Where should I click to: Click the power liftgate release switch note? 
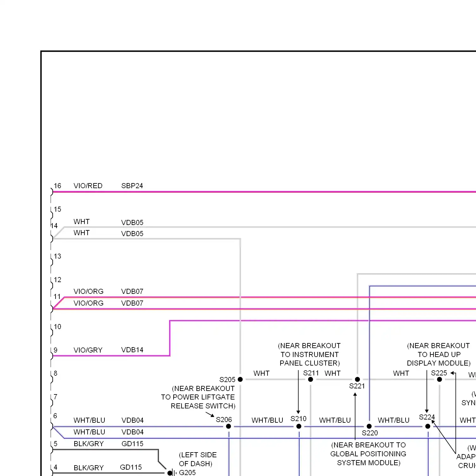pyautogui.click(x=198, y=397)
